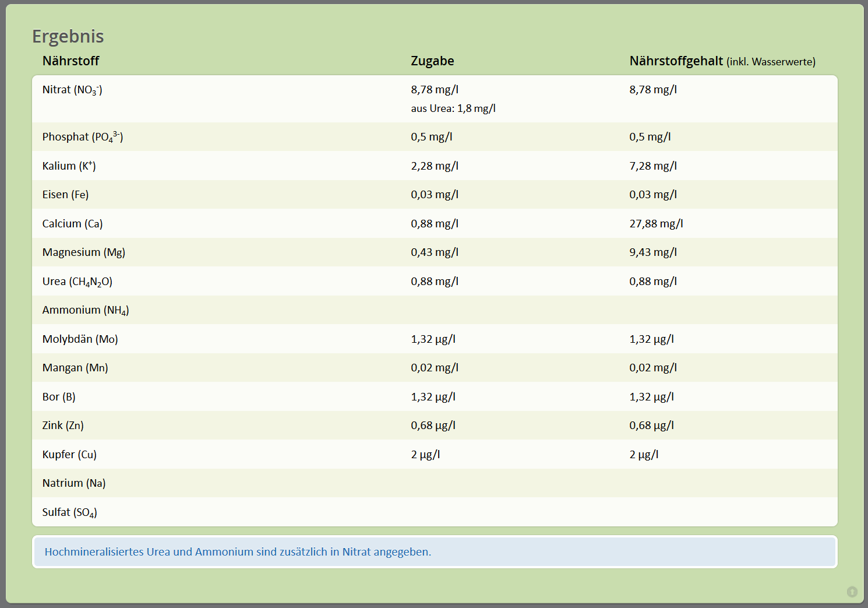Click the Nährstoffgehalt column header
Screen dimensions: 868x608
pos(722,61)
